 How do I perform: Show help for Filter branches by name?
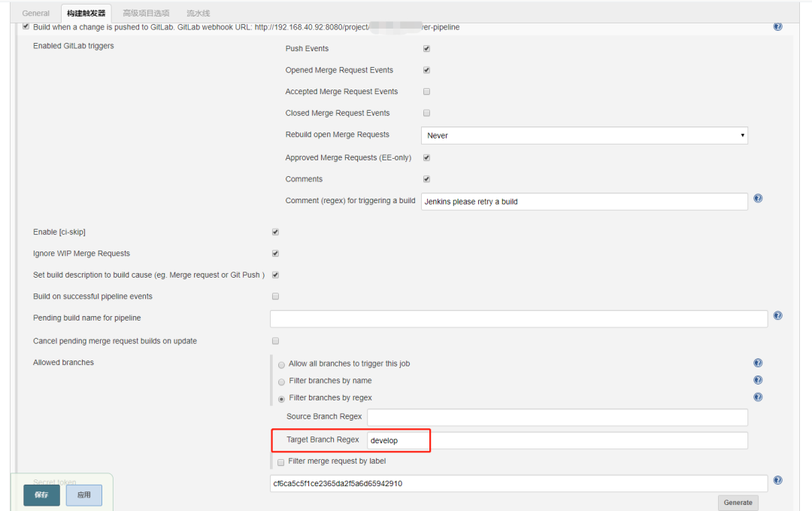[758, 381]
